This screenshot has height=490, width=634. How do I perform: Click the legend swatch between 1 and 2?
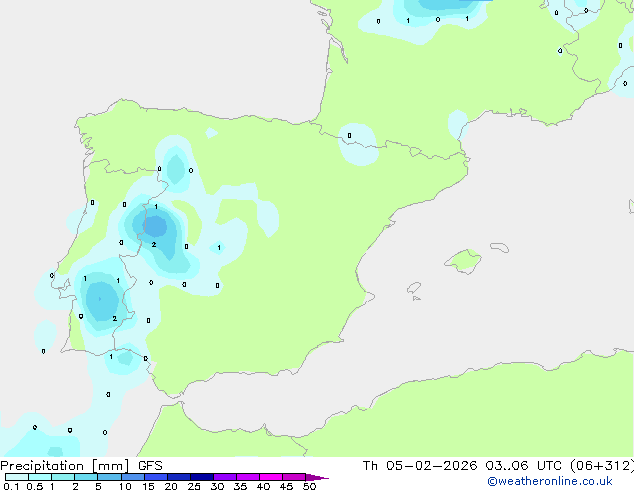[x=63, y=477]
